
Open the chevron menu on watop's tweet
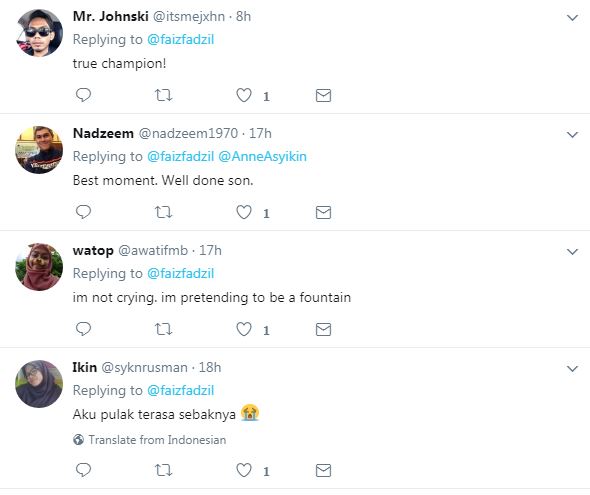tap(572, 252)
